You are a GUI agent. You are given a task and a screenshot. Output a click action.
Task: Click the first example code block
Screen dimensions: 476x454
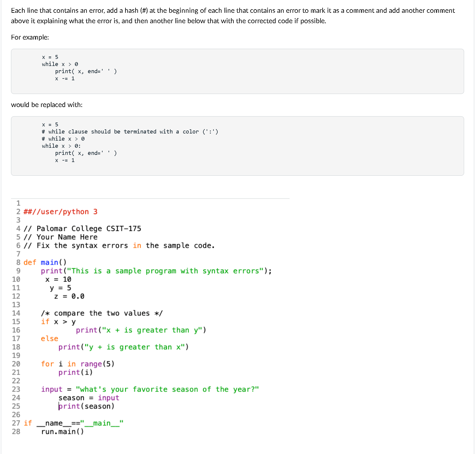click(x=238, y=71)
